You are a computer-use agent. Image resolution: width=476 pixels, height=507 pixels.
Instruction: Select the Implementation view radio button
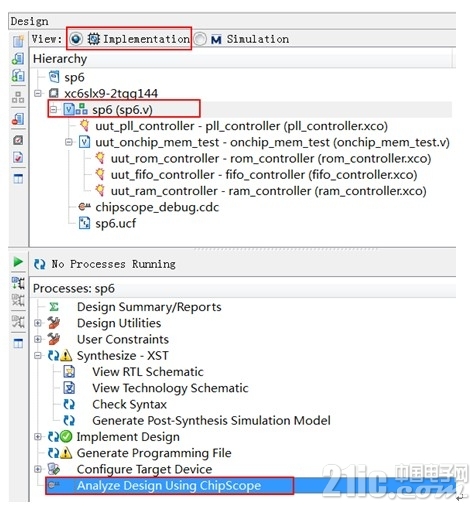[76, 39]
